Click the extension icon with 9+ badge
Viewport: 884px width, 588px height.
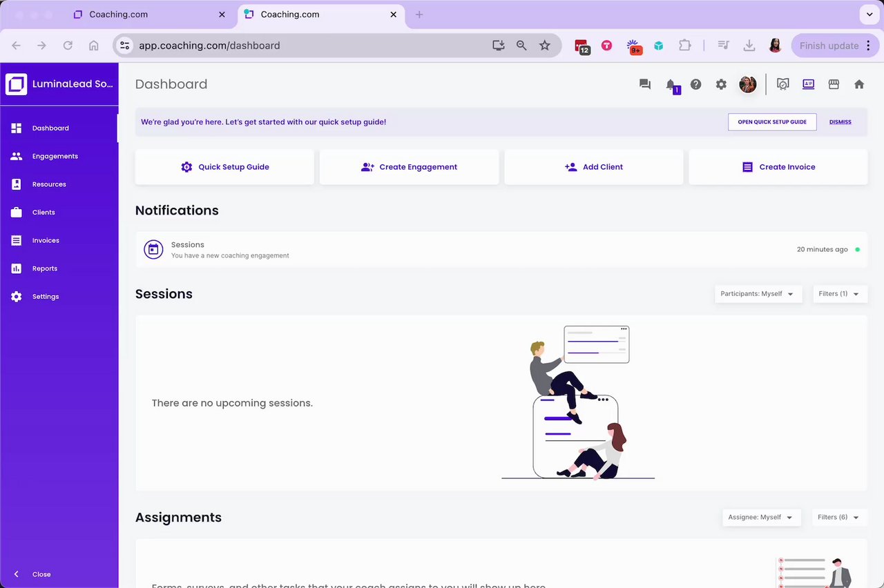(x=634, y=46)
